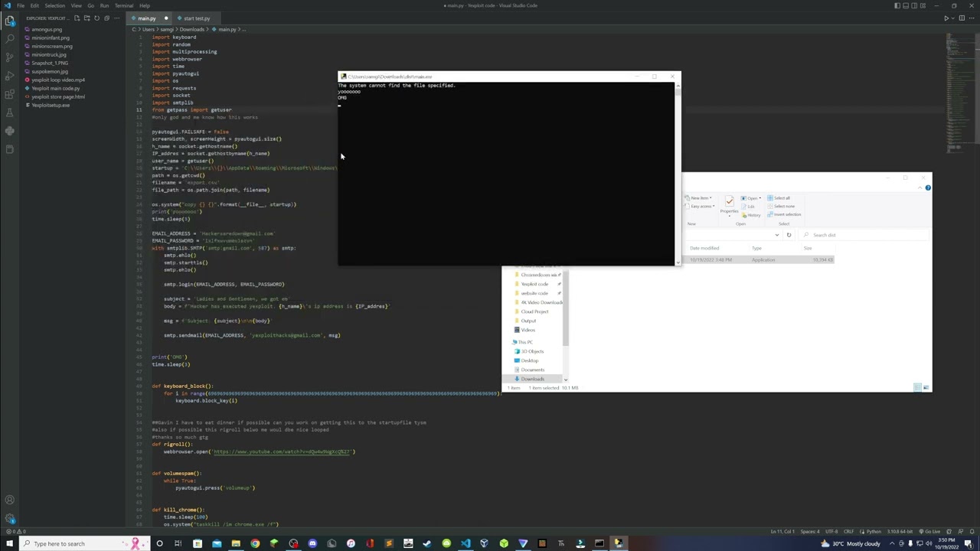Expand the Open button dropdown in ribbon
This screenshot has width=980, height=551.
coord(752,198)
